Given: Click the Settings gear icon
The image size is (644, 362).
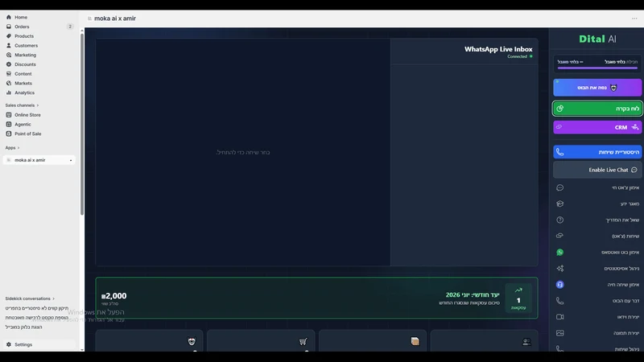Looking at the screenshot, I should [x=9, y=345].
